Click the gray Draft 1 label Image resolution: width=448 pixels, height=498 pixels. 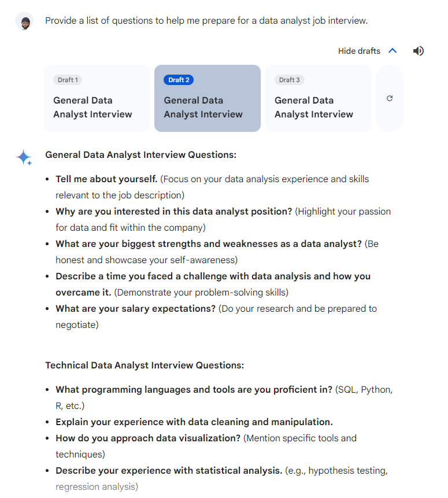[x=68, y=80]
